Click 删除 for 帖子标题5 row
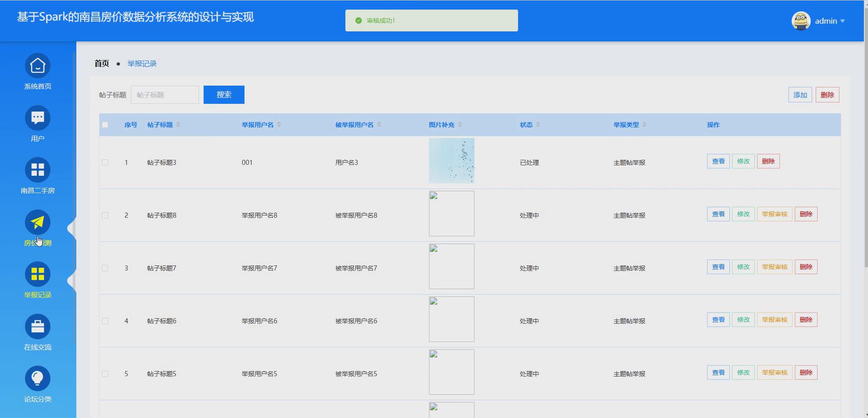Image resolution: width=868 pixels, height=418 pixels. [x=806, y=373]
